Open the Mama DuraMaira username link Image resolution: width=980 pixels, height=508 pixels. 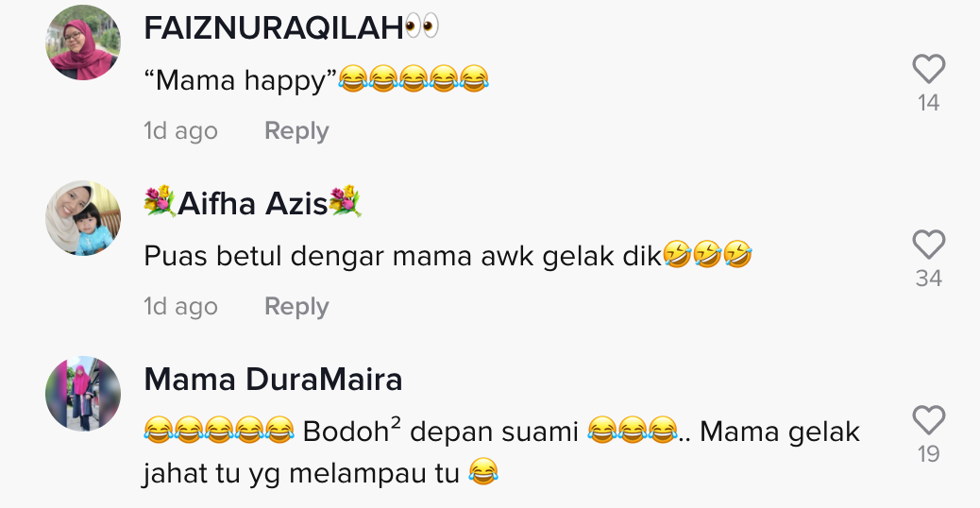pyautogui.click(x=273, y=380)
